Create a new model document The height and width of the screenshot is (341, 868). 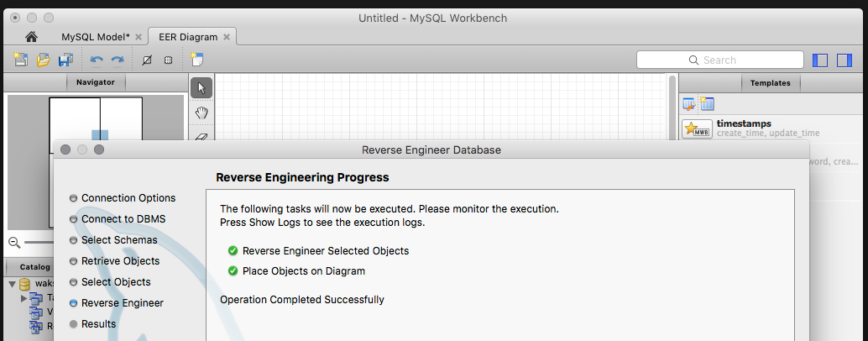pyautogui.click(x=20, y=60)
